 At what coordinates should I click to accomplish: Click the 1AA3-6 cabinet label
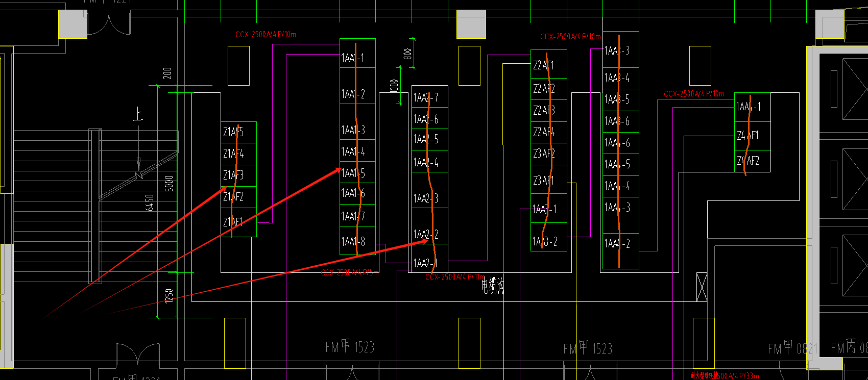(617, 121)
